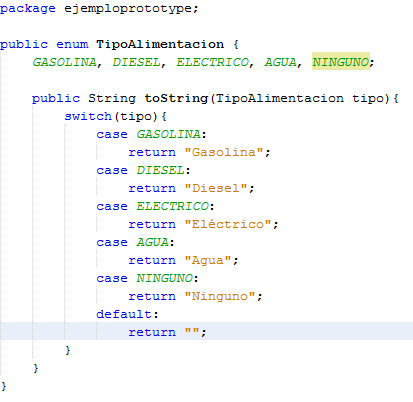The image size is (413, 402).
Task: Click GASOLINA in the case statement
Action: pos(169,134)
